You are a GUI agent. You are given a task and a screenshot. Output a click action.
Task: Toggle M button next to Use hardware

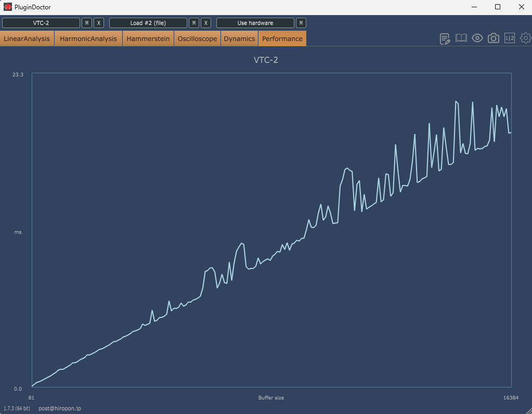(x=301, y=23)
